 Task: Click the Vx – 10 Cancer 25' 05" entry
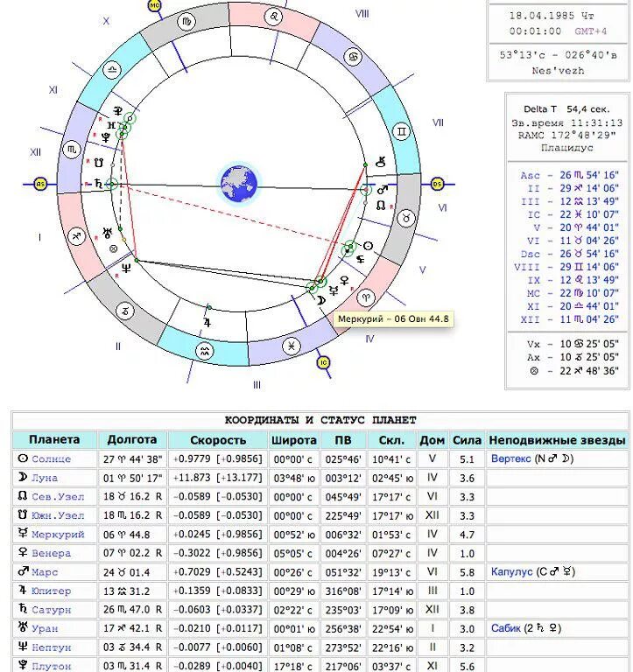pos(573,344)
